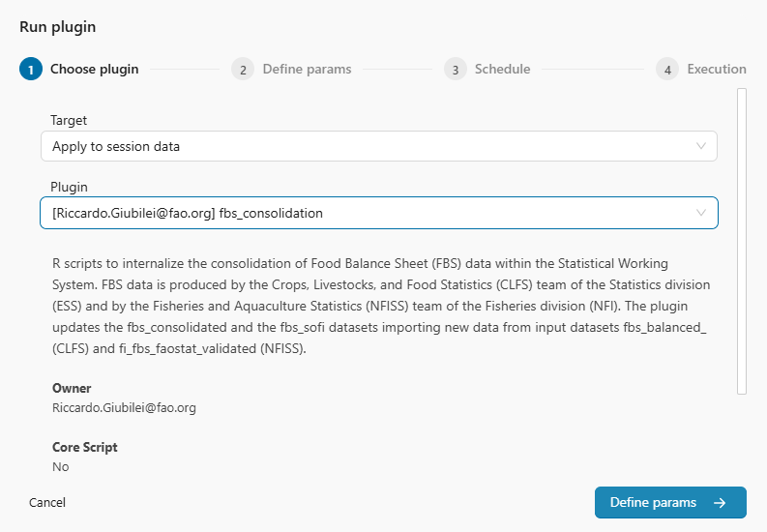767x532 pixels.
Task: Click the 'Run plugin' dialog title
Action: 57,27
